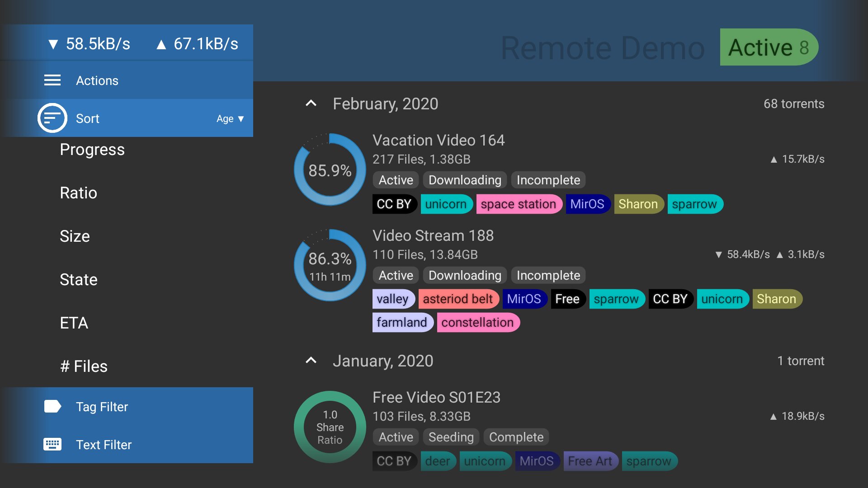Toggle the Active 8 filter badge
The image size is (868, 488).
(769, 47)
